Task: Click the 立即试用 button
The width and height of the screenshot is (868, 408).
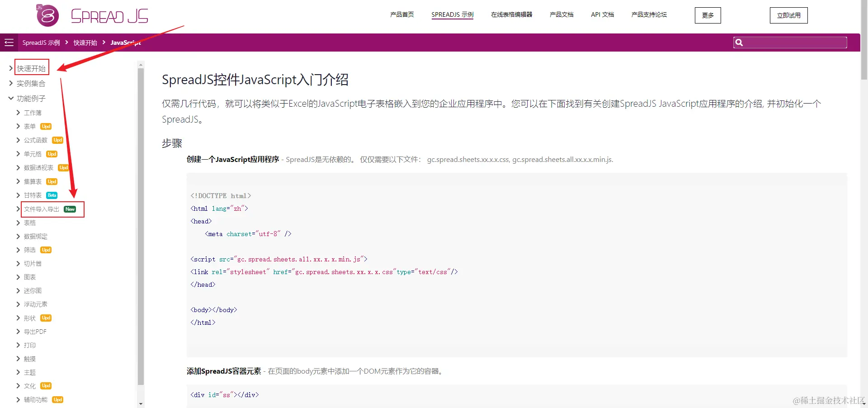Action: tap(789, 15)
